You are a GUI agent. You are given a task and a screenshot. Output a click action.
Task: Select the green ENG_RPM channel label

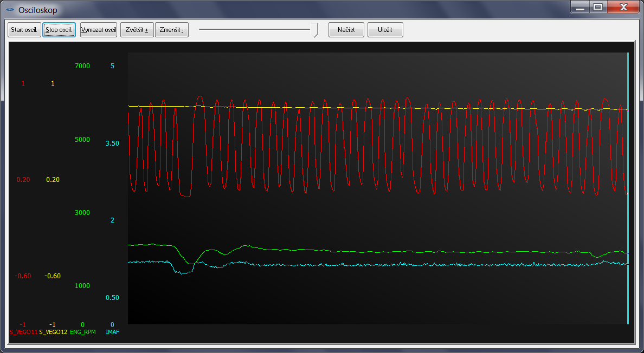[83, 332]
